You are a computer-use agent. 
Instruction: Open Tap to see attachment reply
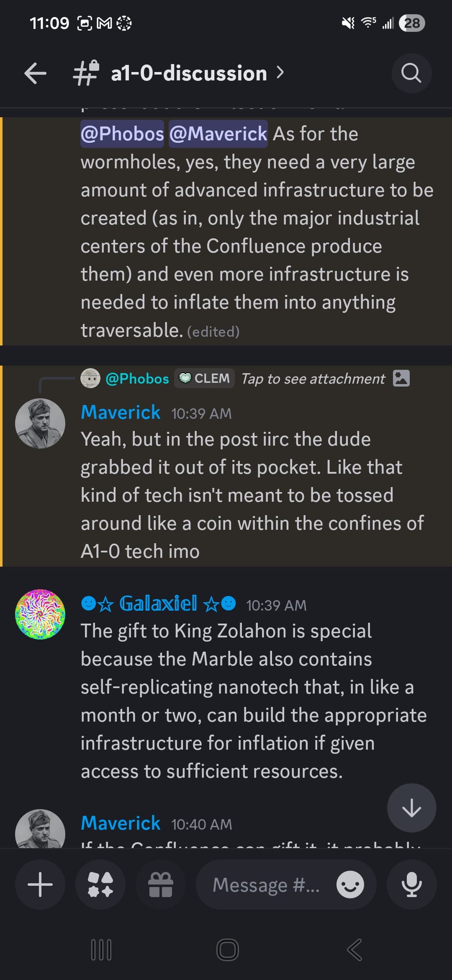point(313,379)
